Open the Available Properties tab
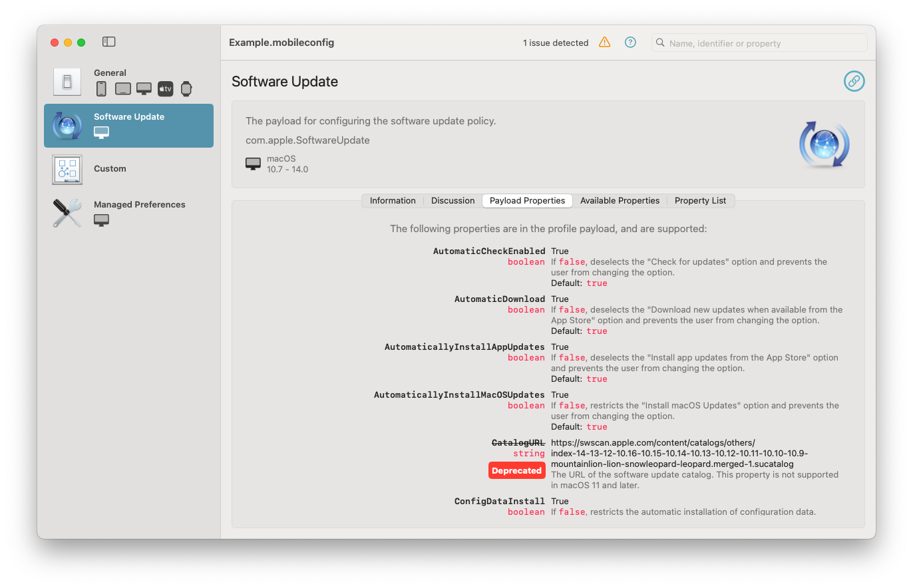 620,201
